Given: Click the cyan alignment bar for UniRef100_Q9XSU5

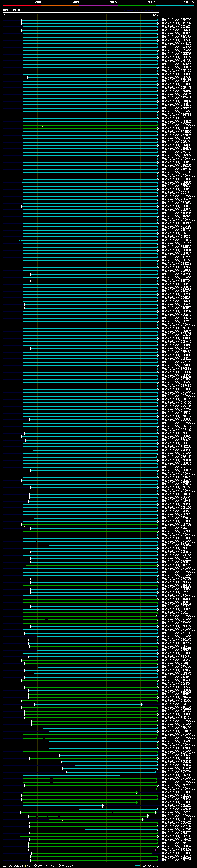Looking at the screenshot, I should point(118,809).
